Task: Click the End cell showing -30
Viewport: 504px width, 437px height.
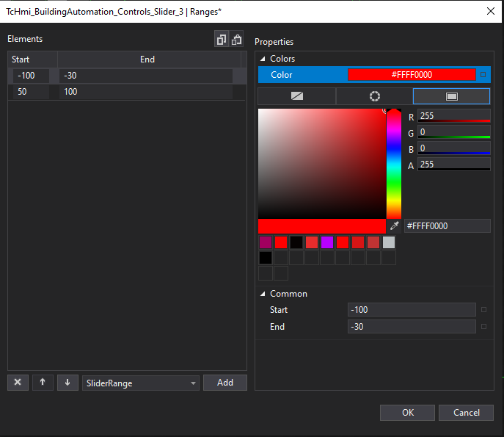Action: (x=146, y=76)
